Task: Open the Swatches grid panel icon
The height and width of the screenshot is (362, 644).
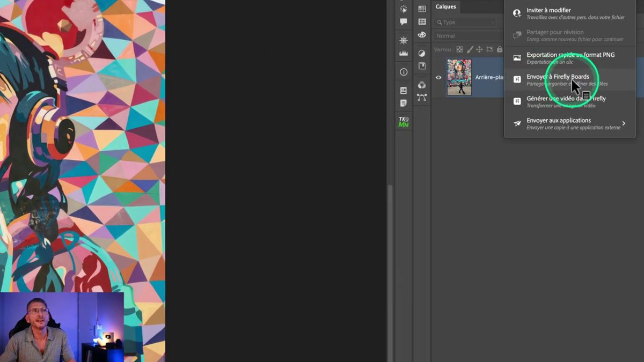Action: pyautogui.click(x=422, y=9)
